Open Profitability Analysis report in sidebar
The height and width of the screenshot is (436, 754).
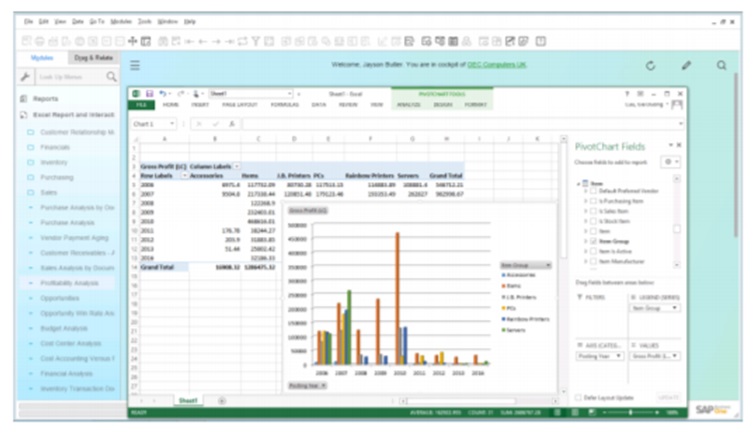pos(69,283)
